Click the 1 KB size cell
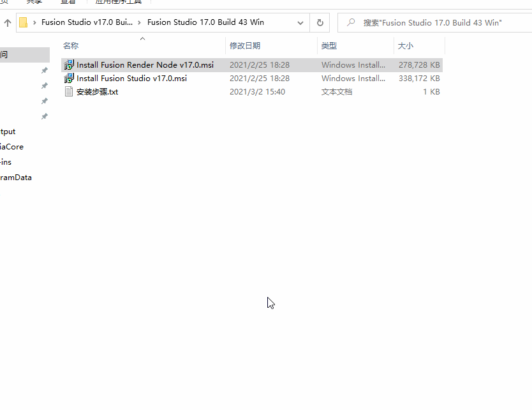 (x=431, y=92)
